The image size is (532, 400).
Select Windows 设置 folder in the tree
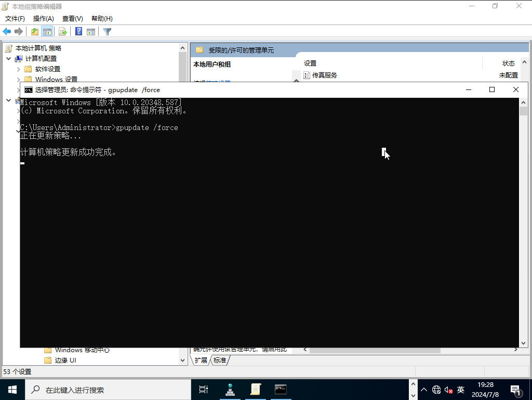(x=56, y=79)
